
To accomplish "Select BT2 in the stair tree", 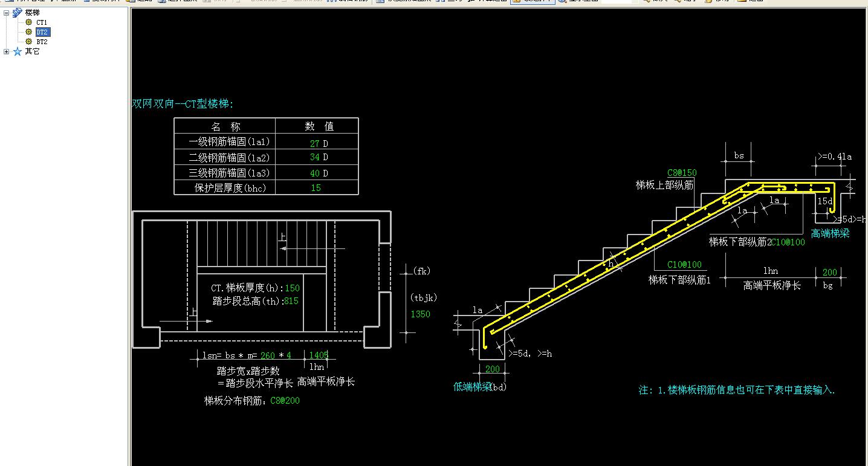I will tap(42, 42).
